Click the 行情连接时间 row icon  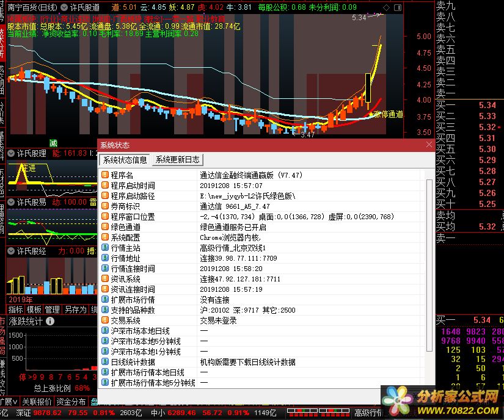(x=105, y=268)
